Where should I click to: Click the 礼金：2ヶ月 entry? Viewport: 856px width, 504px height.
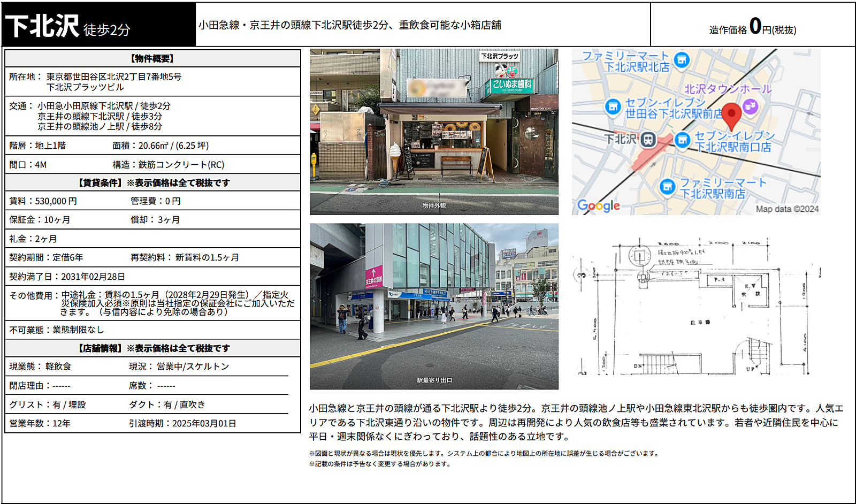coord(33,239)
